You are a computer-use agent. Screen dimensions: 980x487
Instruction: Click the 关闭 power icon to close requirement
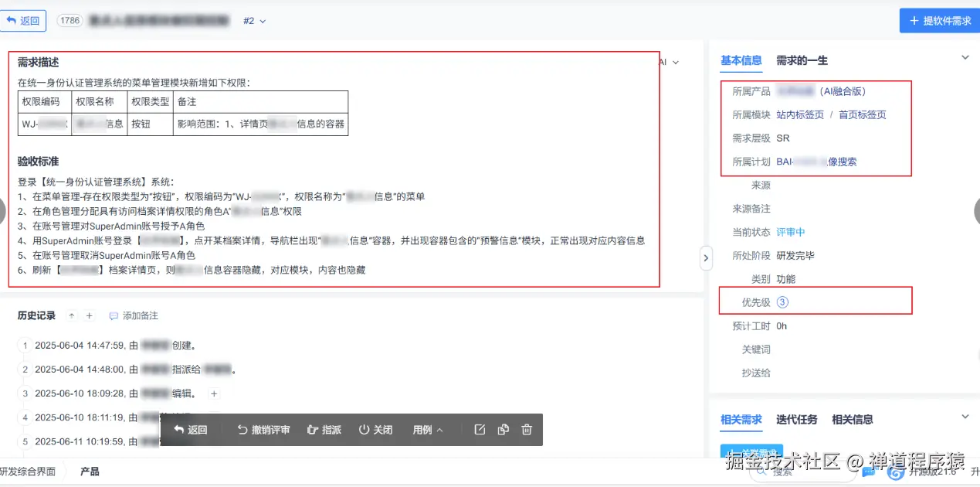[364, 429]
